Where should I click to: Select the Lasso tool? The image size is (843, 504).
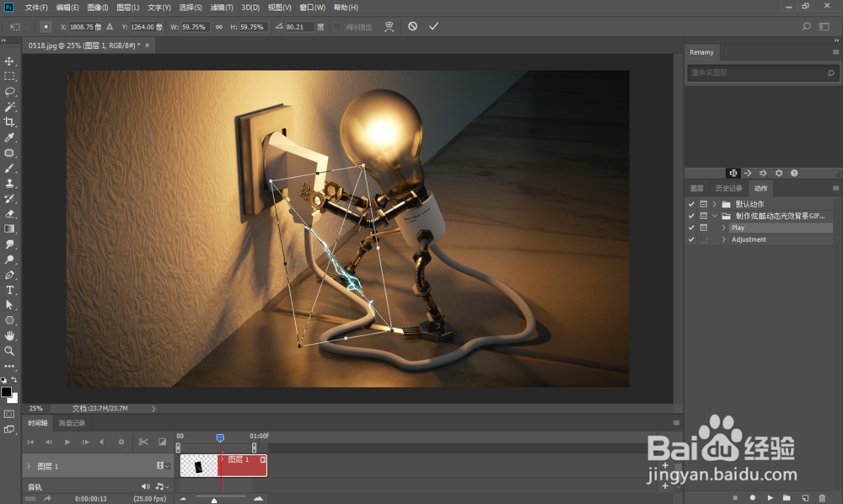point(9,91)
